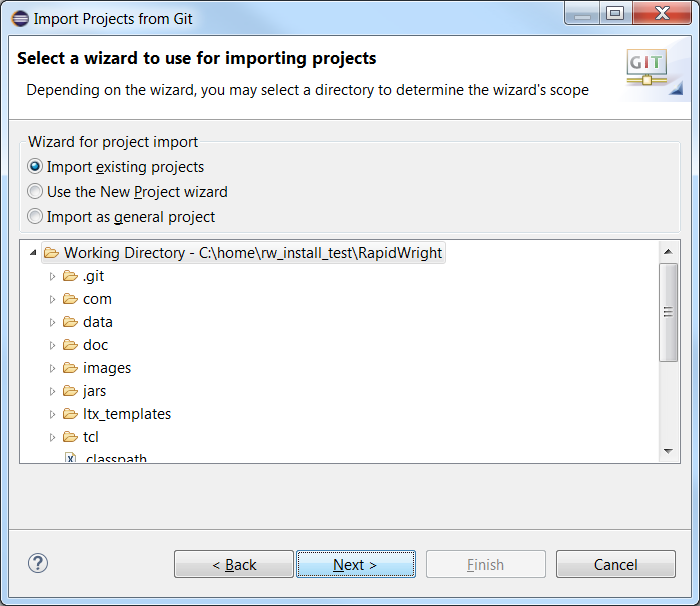This screenshot has height=606, width=700.
Task: Expand the doc folder arrow
Action: [x=52, y=345]
